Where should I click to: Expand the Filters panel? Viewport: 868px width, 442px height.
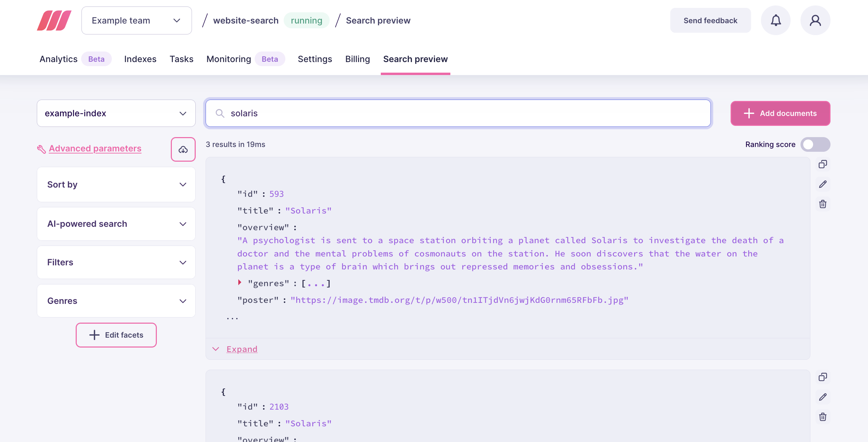116,262
